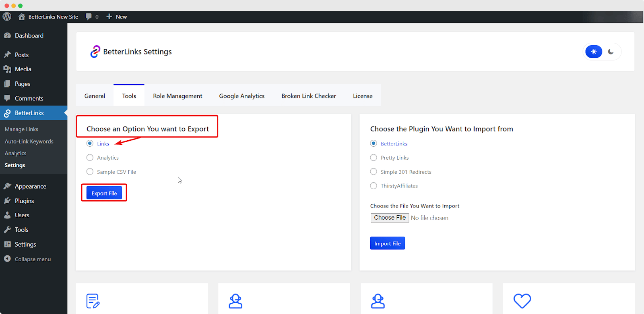Viewport: 644px width, 314px height.
Task: Click the Export File button
Action: coord(104,193)
